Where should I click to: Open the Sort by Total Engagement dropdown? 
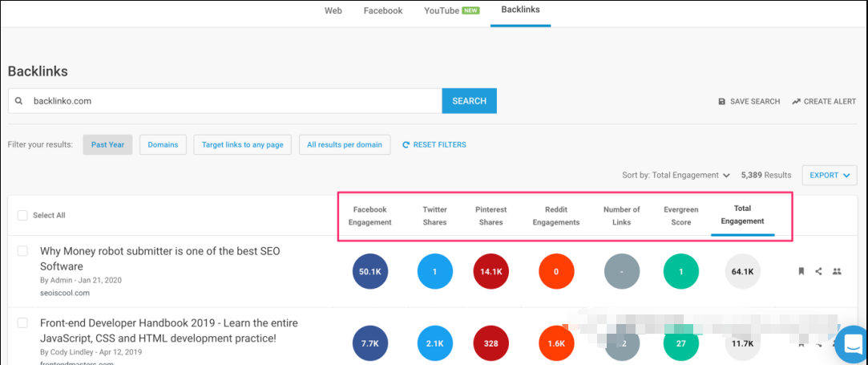[x=676, y=175]
